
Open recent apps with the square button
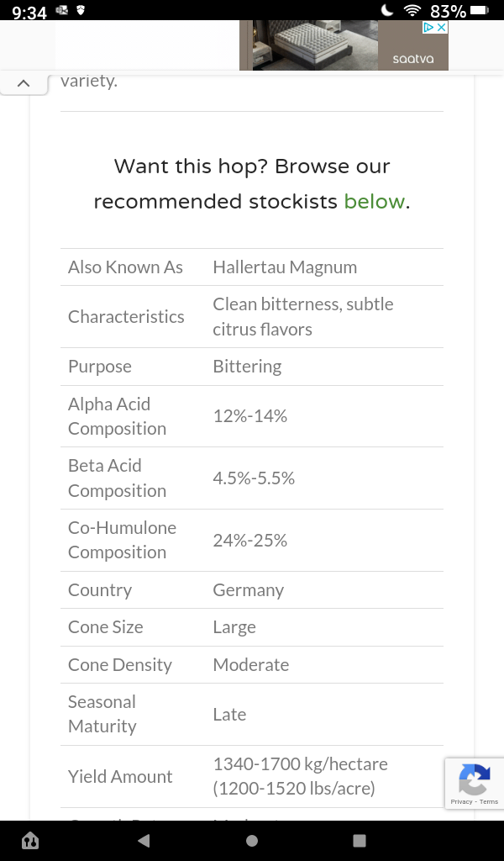(360, 840)
